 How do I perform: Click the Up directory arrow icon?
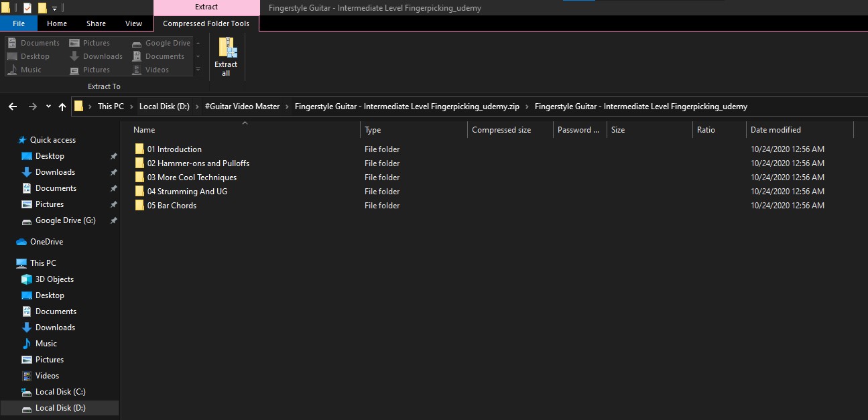pos(62,107)
